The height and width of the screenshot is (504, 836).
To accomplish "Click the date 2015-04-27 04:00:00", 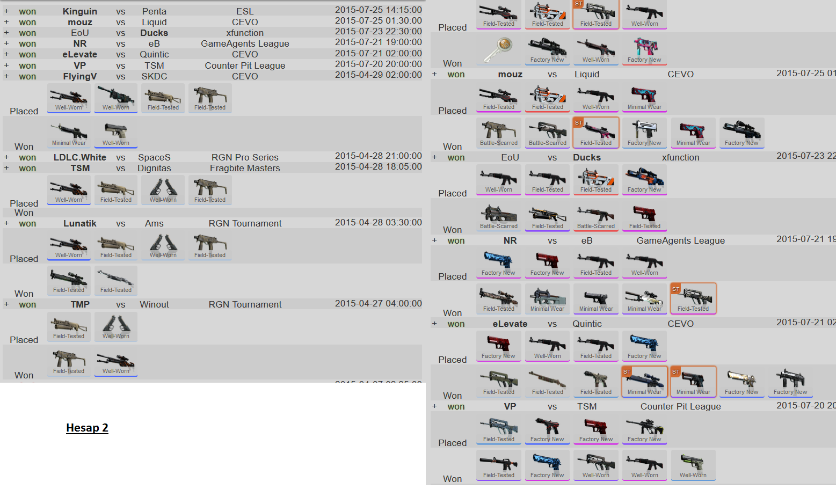I will [379, 303].
